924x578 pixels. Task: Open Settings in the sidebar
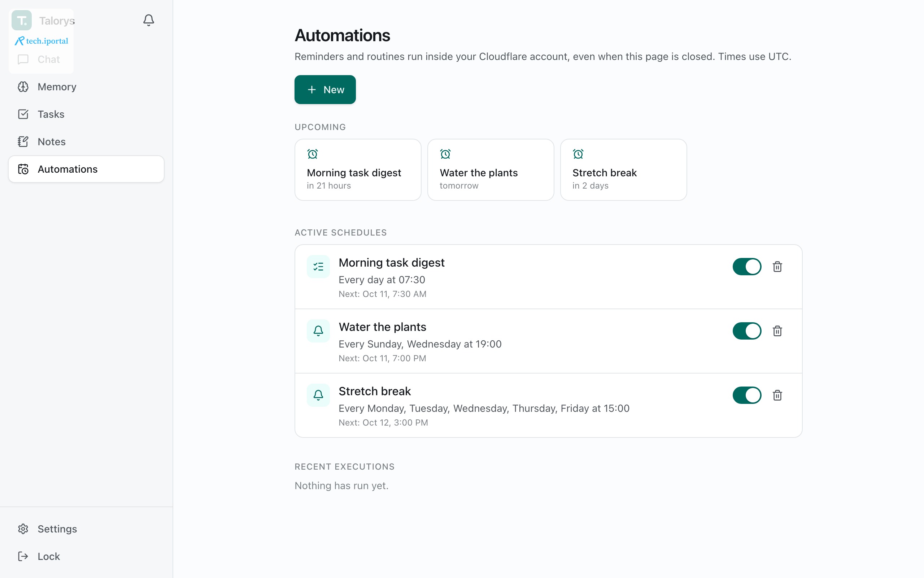[86, 529]
